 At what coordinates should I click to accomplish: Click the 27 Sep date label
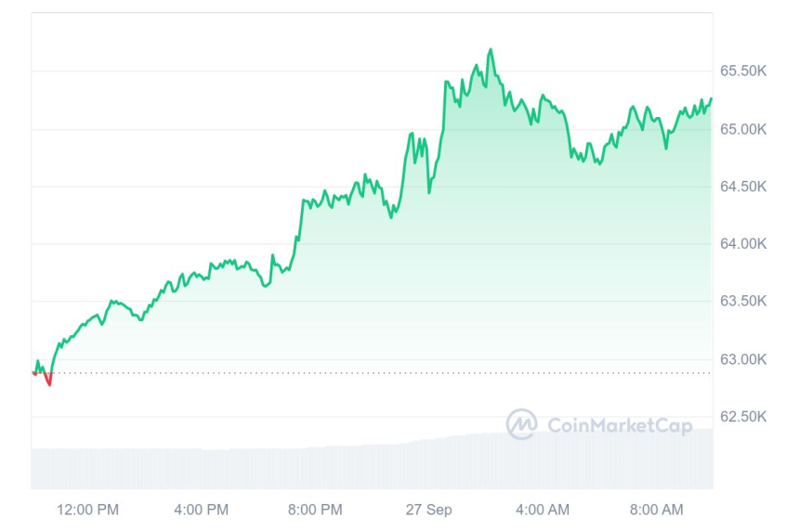coord(428,510)
